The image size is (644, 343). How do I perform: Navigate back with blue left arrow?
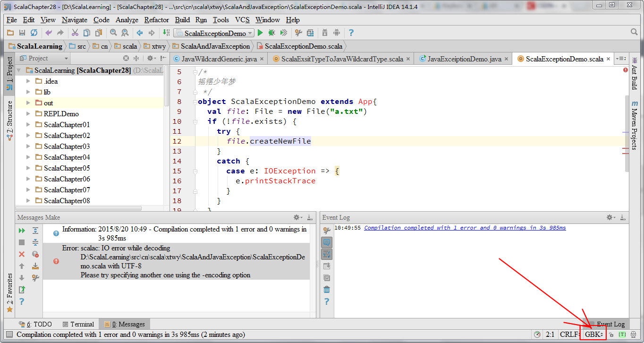click(x=140, y=33)
